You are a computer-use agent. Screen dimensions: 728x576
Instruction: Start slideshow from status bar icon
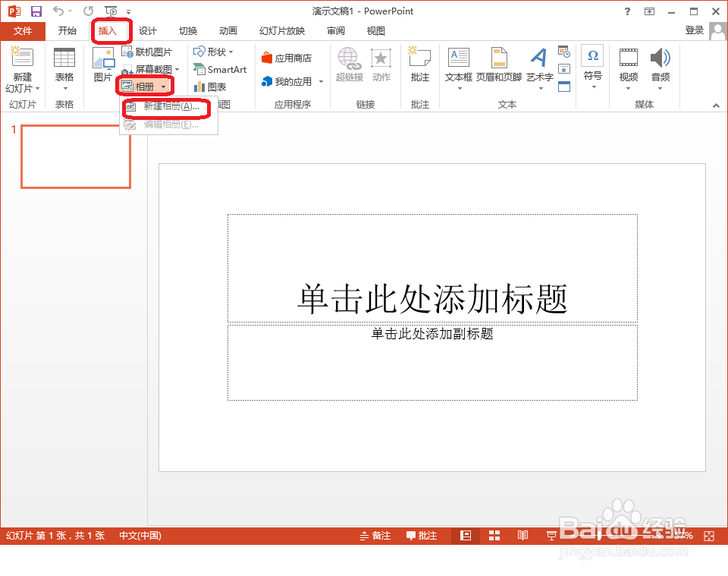click(x=551, y=536)
